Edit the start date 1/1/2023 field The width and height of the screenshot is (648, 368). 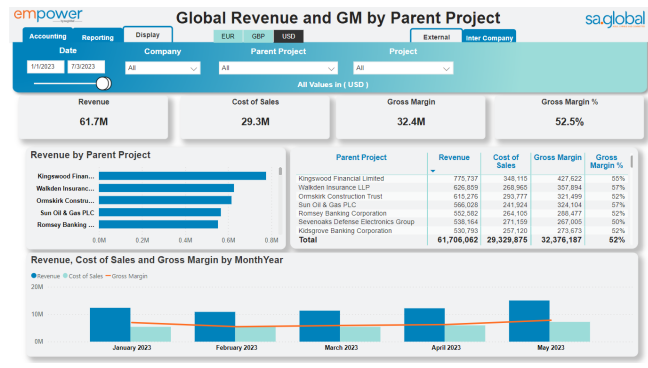coord(45,67)
